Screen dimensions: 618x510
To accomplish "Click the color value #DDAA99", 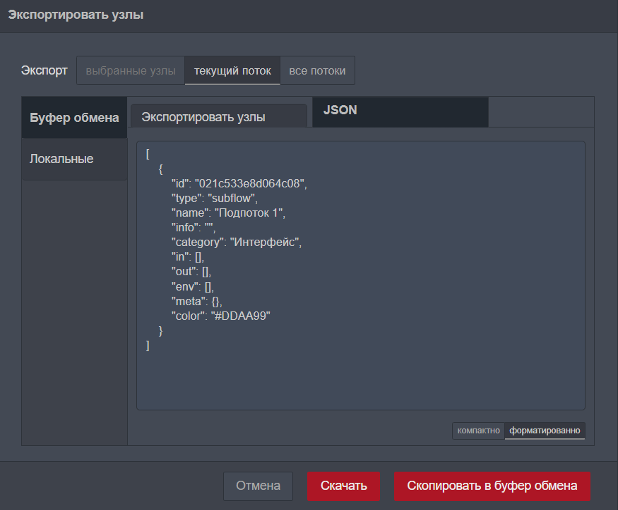I will [x=241, y=316].
